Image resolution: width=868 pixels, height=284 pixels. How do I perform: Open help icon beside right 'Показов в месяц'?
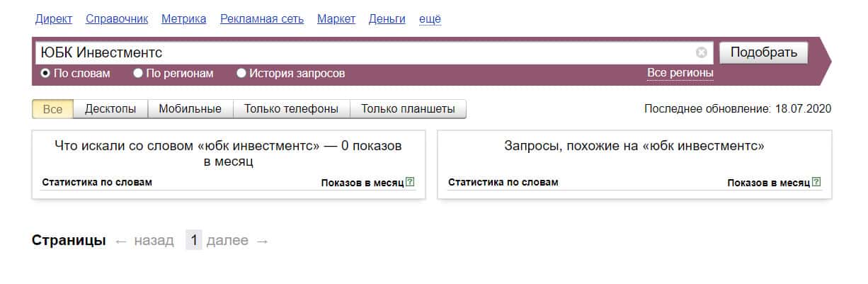(x=817, y=182)
